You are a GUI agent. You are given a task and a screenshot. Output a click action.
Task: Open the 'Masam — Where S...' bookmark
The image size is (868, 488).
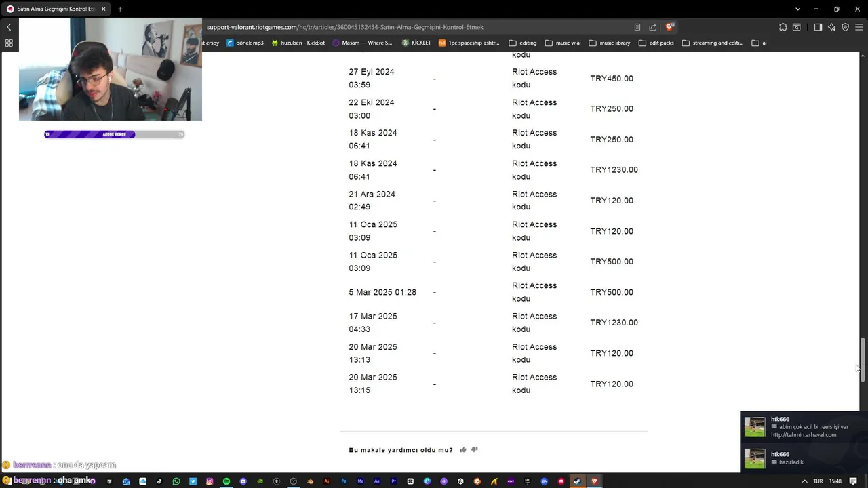(362, 43)
